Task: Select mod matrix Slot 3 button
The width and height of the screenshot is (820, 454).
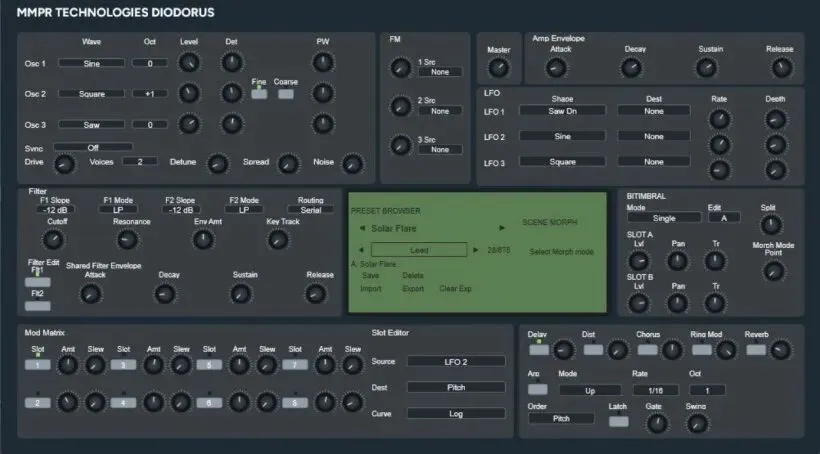Action: (x=123, y=365)
